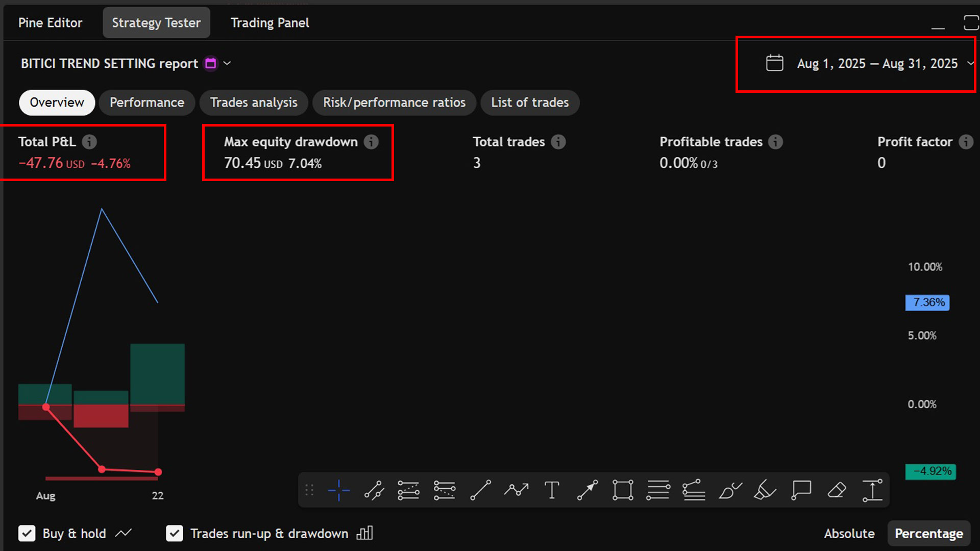
Task: Click the info icon next to Total P&L
Action: (x=90, y=142)
